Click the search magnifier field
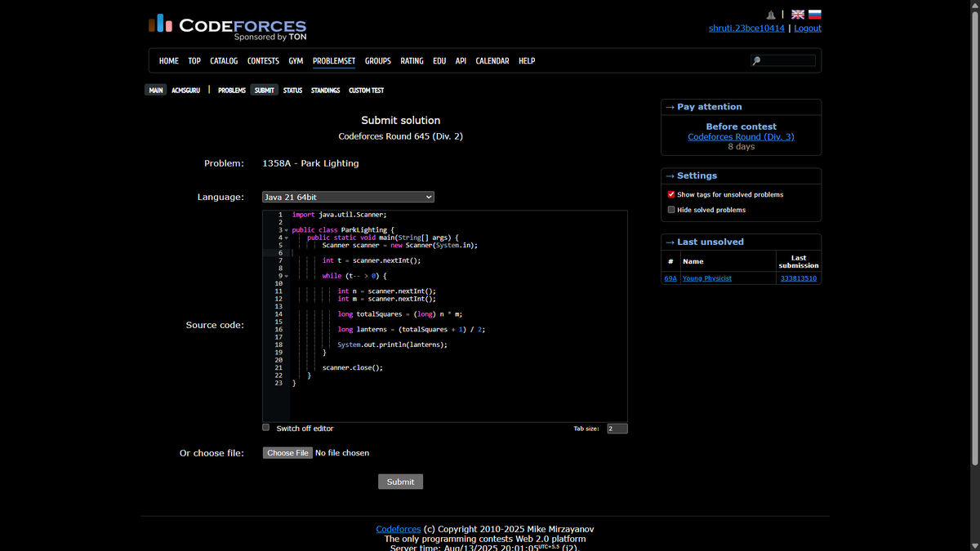 pyautogui.click(x=783, y=60)
